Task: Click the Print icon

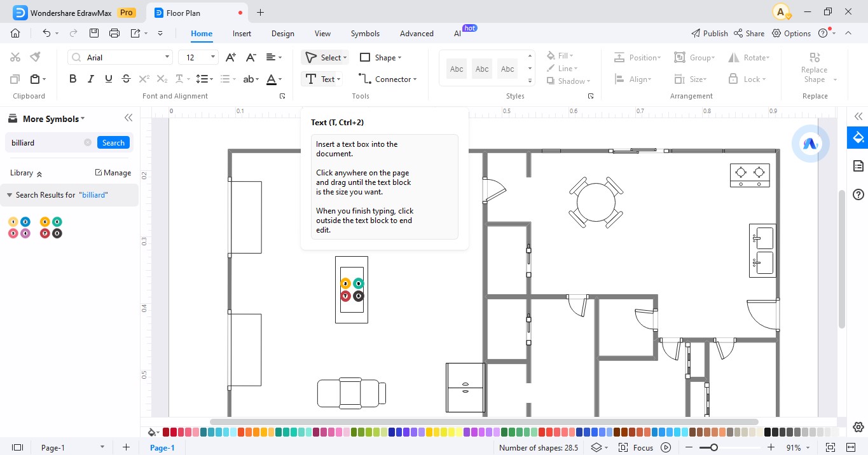Action: tap(114, 33)
